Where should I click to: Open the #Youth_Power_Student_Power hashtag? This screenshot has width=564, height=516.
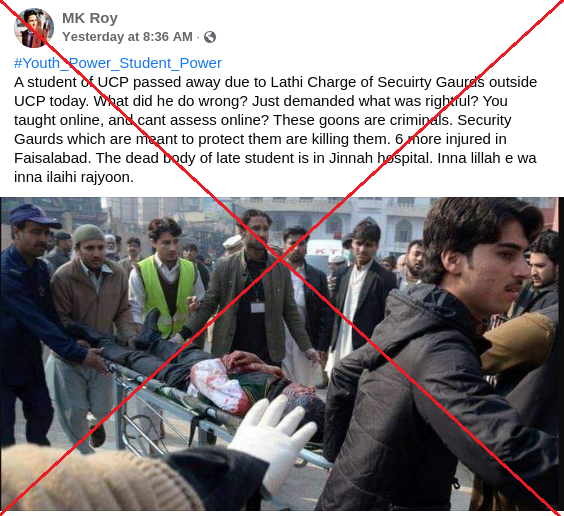pos(118,63)
